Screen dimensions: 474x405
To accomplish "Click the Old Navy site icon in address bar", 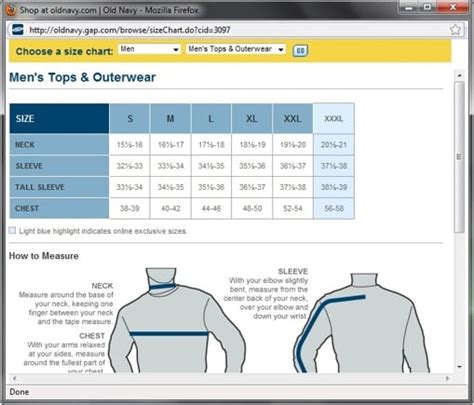I will click(17, 30).
